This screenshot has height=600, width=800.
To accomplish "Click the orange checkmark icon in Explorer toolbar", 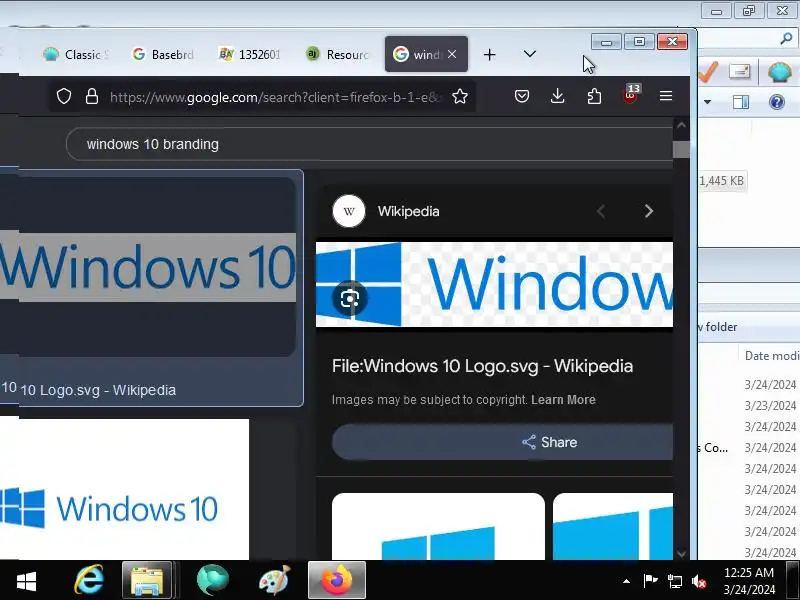I will coord(709,72).
